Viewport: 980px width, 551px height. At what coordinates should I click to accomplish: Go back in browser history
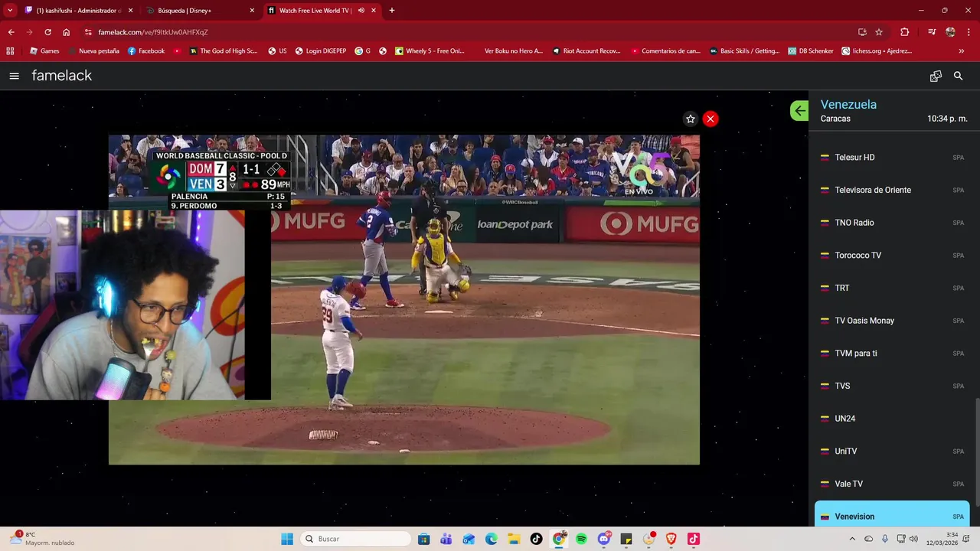[x=11, y=32]
